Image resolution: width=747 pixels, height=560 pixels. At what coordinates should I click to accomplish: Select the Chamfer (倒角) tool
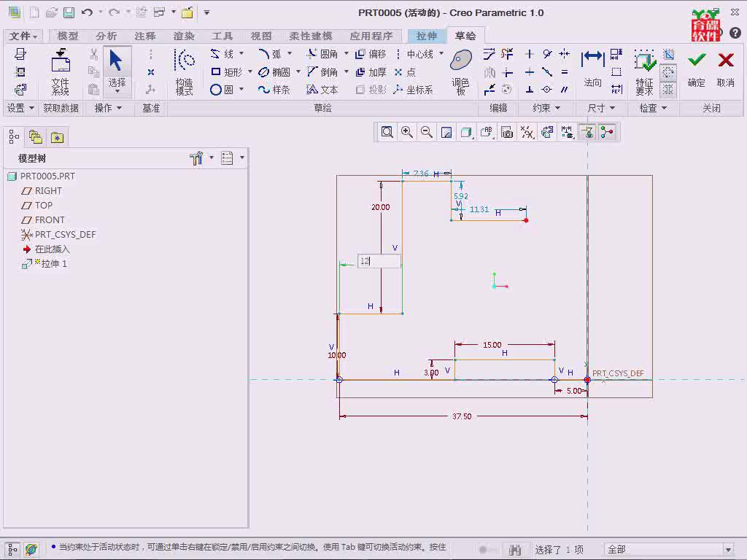point(322,72)
